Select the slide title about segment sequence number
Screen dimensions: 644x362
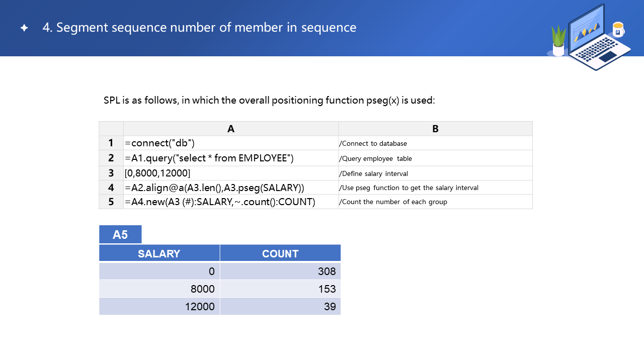[x=199, y=28]
